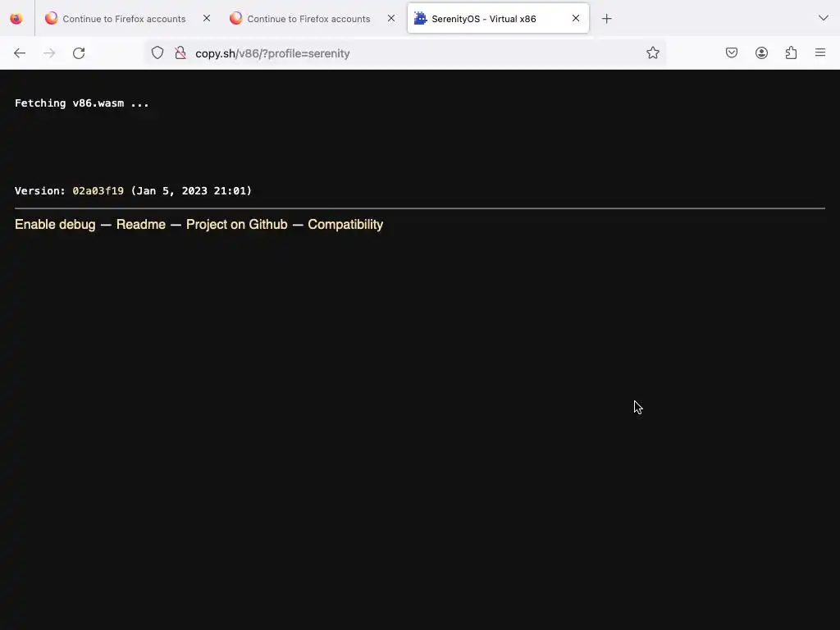Close the first Continue to Firefox accounts tab

pyautogui.click(x=207, y=18)
